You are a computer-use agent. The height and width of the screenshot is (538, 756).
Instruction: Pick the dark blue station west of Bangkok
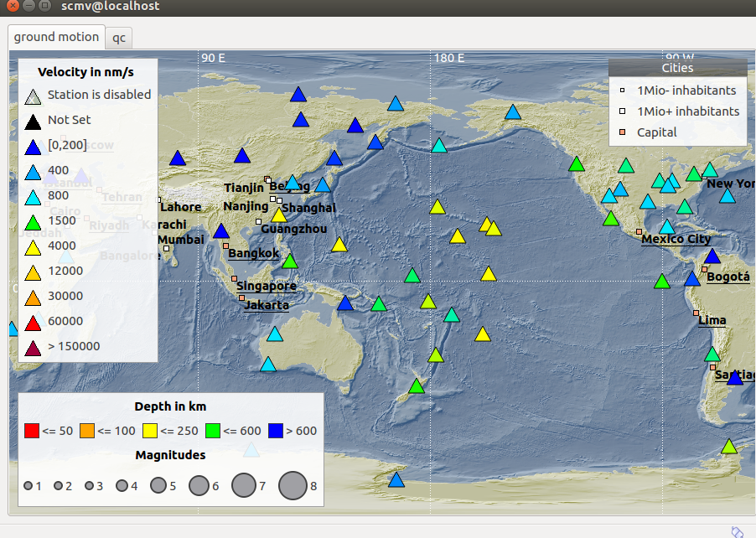221,231
